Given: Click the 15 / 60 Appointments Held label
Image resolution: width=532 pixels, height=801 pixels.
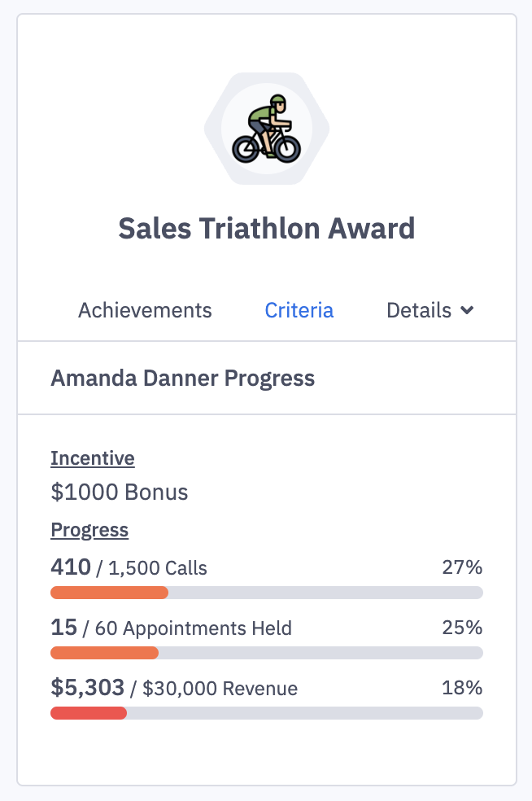Looking at the screenshot, I should pos(171,628).
